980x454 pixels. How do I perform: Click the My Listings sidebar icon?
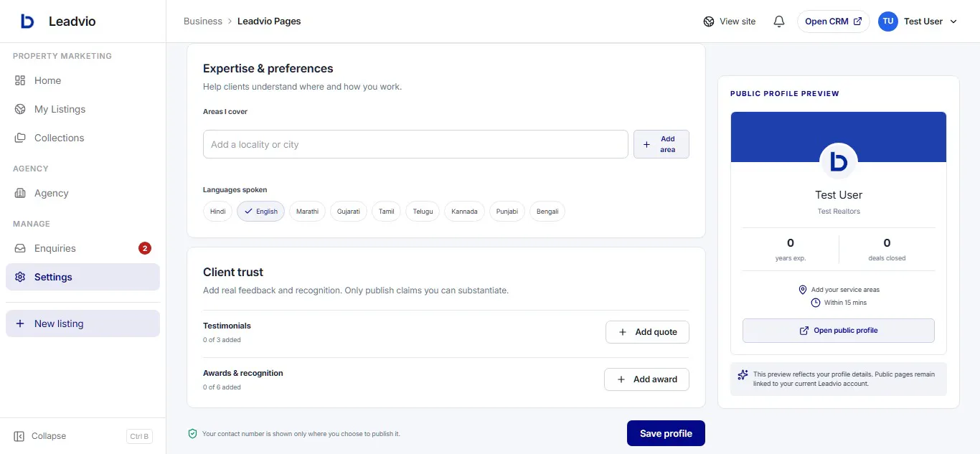click(x=20, y=109)
